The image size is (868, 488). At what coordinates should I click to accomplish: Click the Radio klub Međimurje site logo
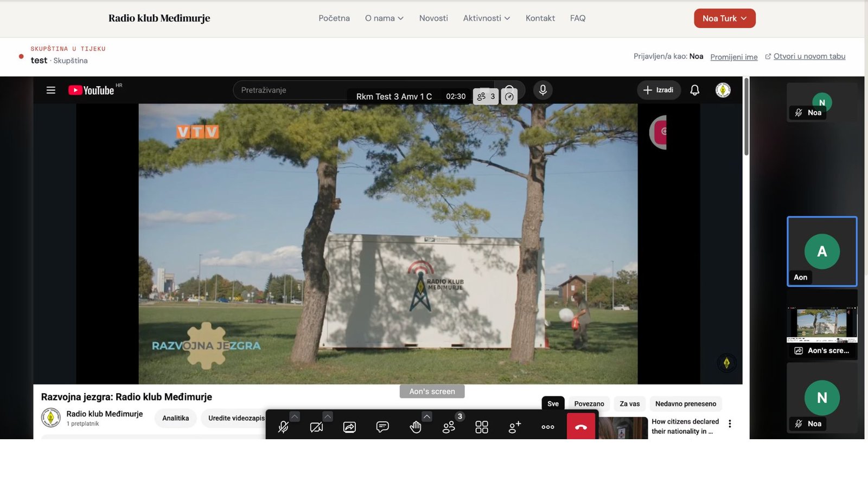(x=159, y=18)
